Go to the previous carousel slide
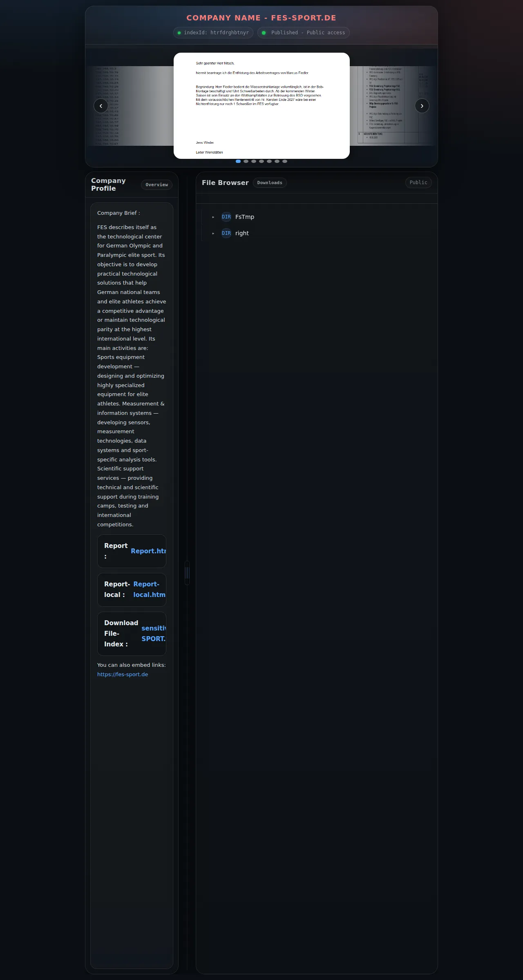Screen dimensions: 523x980 pyautogui.click(x=101, y=106)
